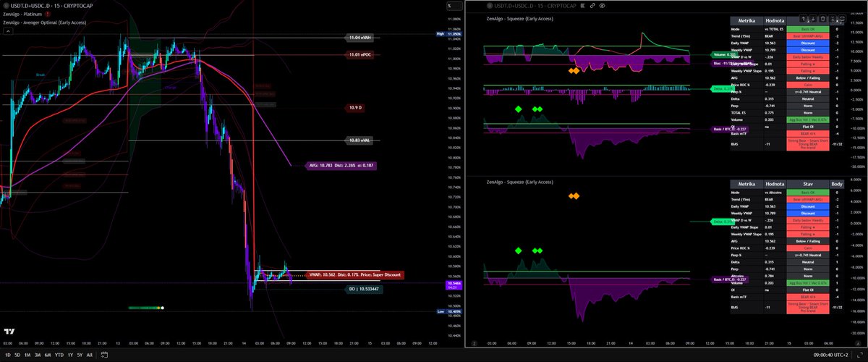Switch price scale to percent mode
868x362 pixels.
pos(455,5)
